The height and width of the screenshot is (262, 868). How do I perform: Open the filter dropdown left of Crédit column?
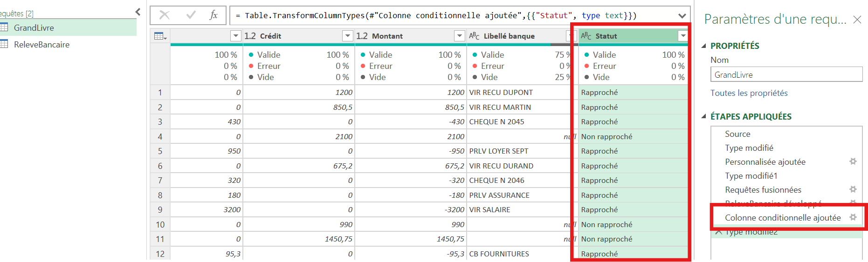pos(236,36)
